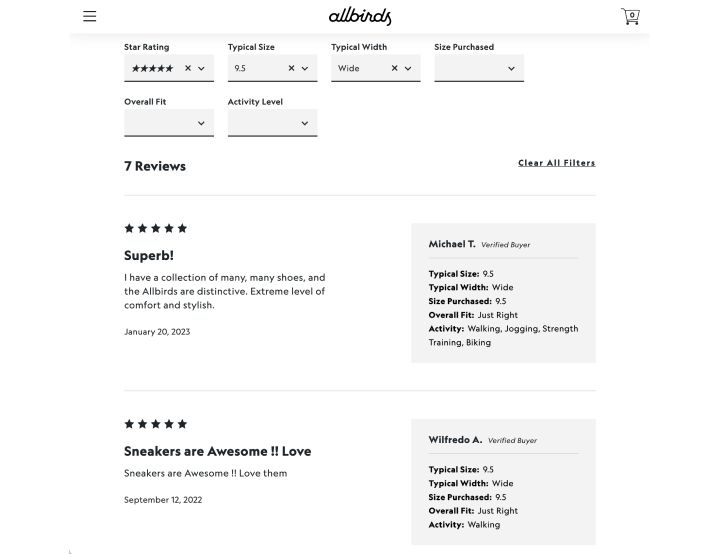Open the Activity Level dropdown

[x=272, y=123]
